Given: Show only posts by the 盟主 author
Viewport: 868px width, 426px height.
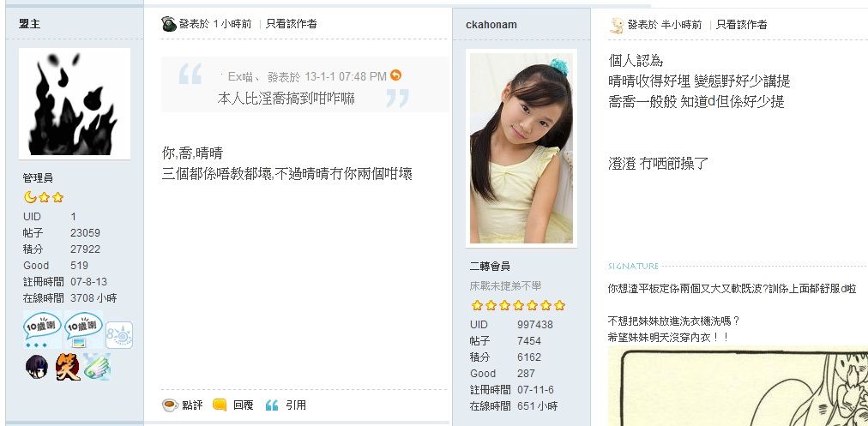Looking at the screenshot, I should click(291, 24).
